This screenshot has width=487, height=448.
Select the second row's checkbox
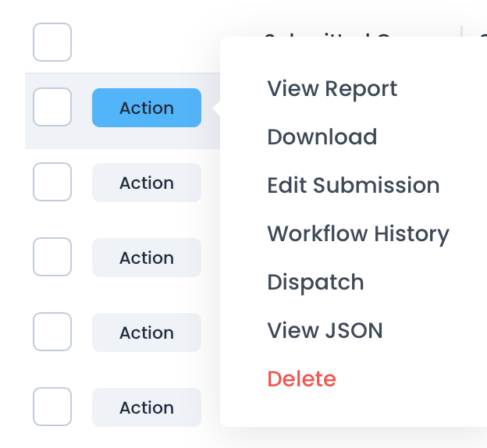click(52, 182)
